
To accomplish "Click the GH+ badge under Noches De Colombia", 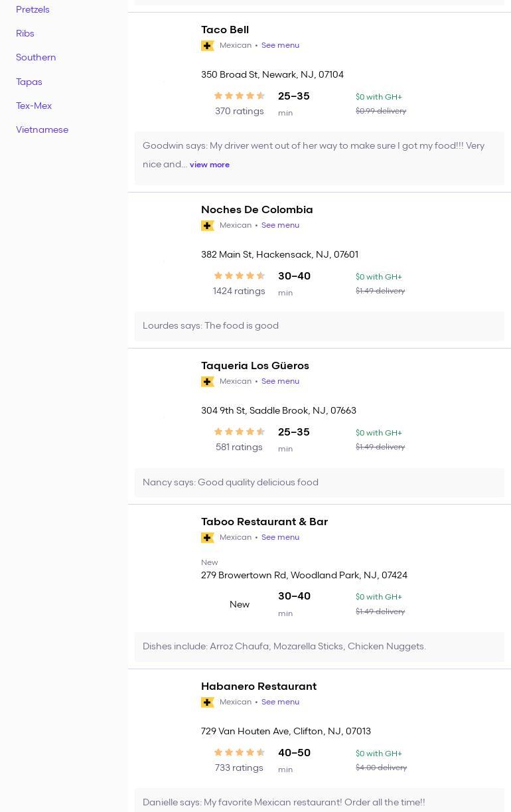I will pyautogui.click(x=208, y=226).
